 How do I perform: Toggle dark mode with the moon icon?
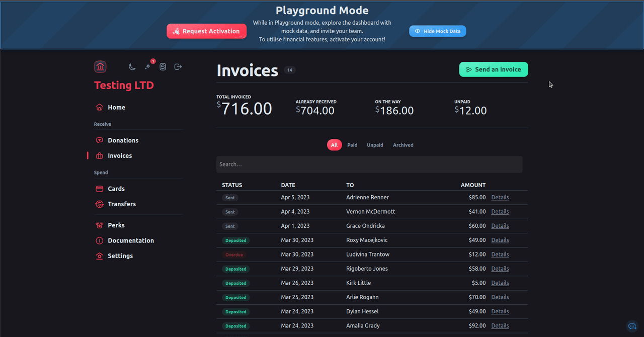(x=132, y=67)
